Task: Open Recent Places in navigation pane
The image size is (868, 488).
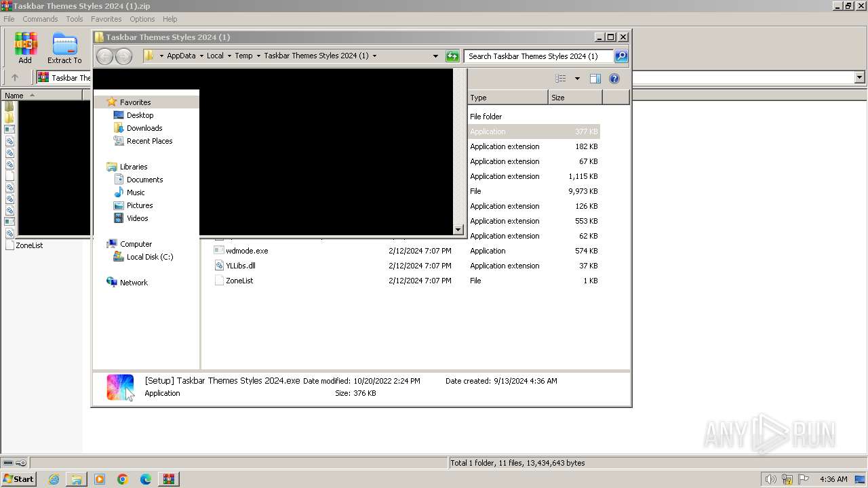Action: 149,141
